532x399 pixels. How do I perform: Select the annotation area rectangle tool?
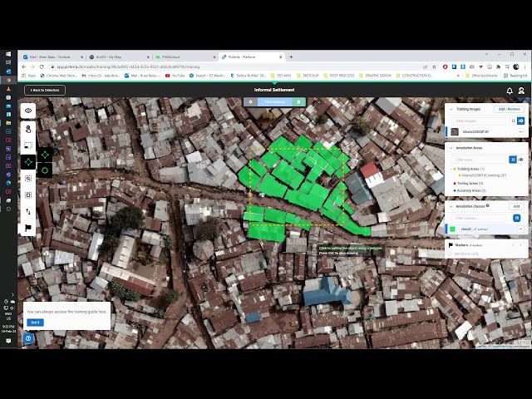click(28, 145)
